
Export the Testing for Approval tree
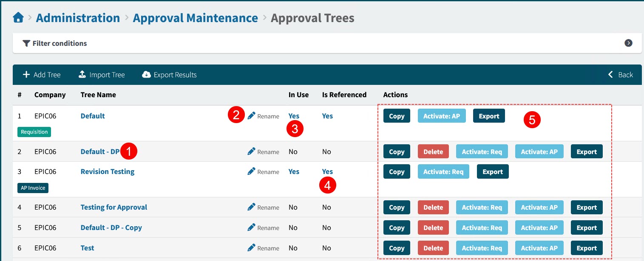click(x=587, y=207)
